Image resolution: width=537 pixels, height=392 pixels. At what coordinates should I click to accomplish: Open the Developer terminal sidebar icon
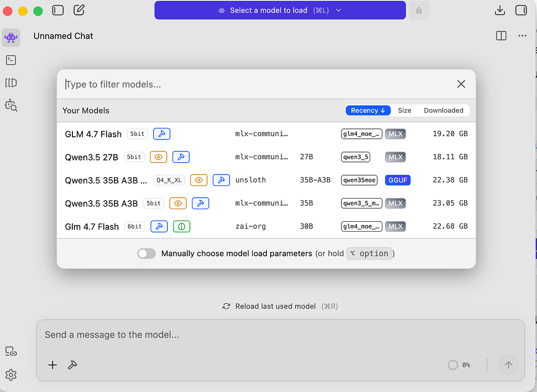coord(11,60)
